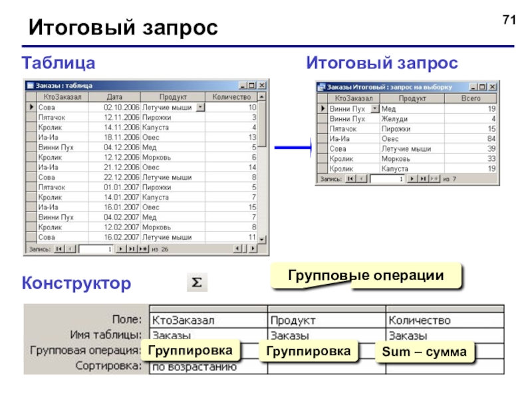The width and height of the screenshot is (532, 399).
Task: Select the row selector for Пятачок 12.11.2006
Action: tap(31, 118)
